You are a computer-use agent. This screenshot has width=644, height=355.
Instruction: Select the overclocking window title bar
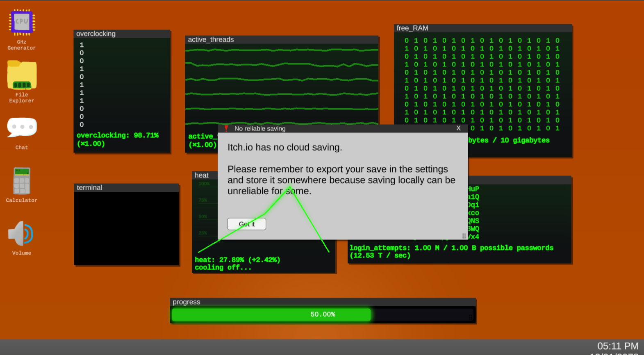click(x=122, y=34)
